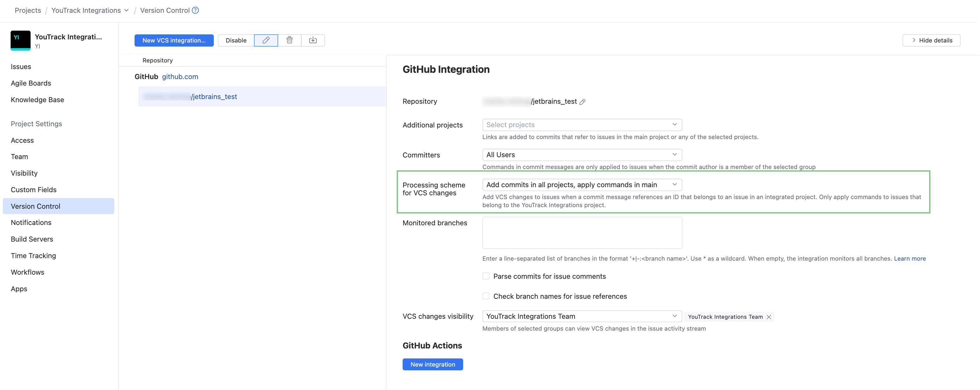Open the Learn more link about branches

[909, 258]
